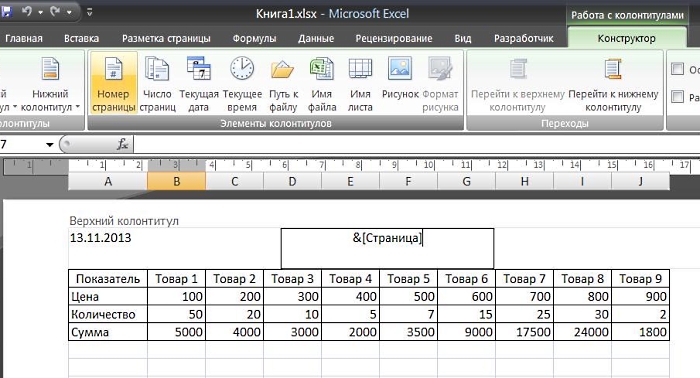Click the fx insert function button

122,144
